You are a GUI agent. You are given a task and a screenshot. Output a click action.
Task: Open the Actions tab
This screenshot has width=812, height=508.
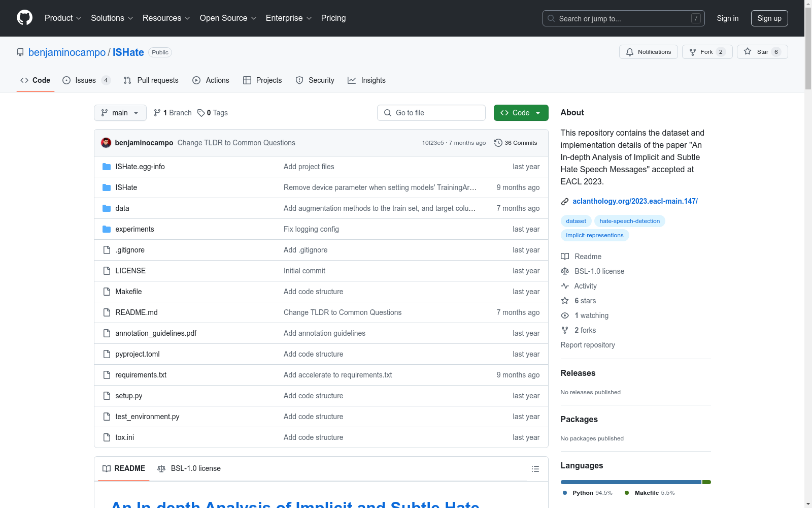click(211, 80)
